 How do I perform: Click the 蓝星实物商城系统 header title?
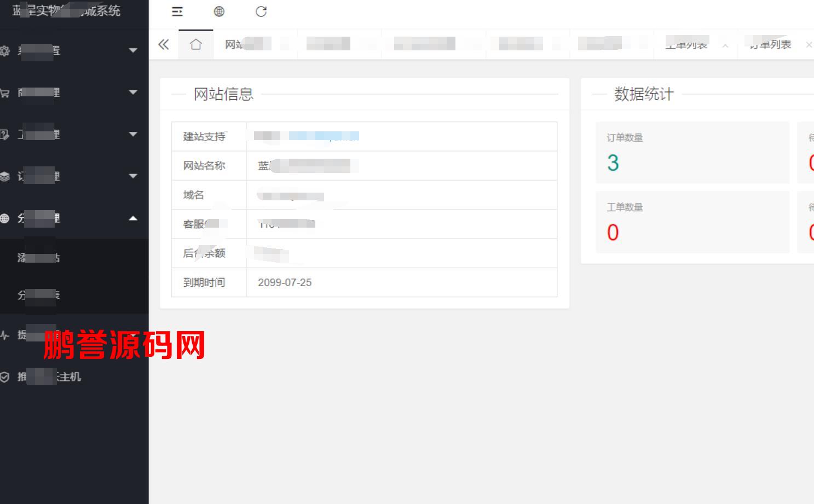(66, 10)
